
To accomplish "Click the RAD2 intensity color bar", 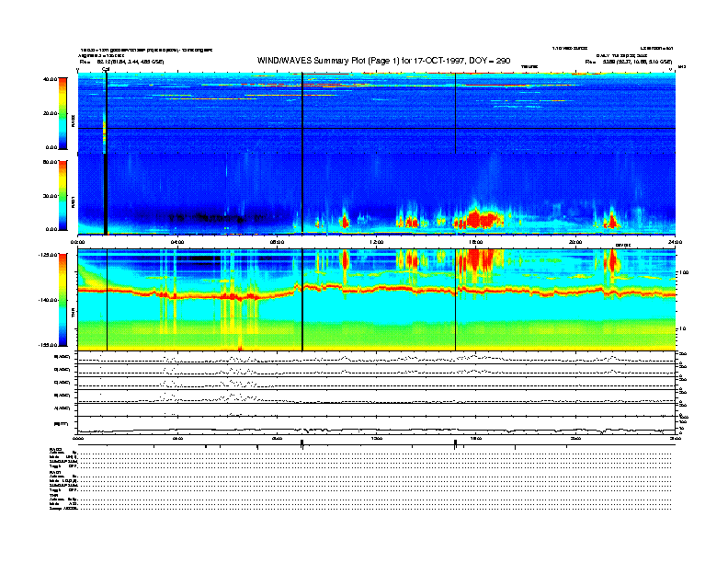I will pyautogui.click(x=63, y=113).
